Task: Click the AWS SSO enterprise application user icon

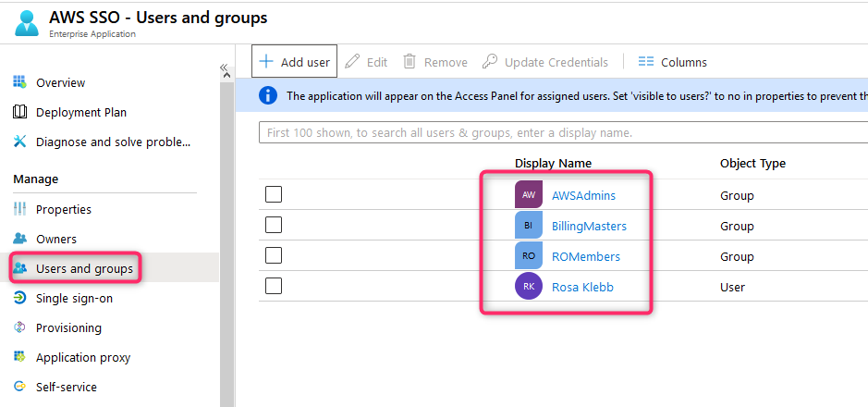Action: tap(27, 23)
